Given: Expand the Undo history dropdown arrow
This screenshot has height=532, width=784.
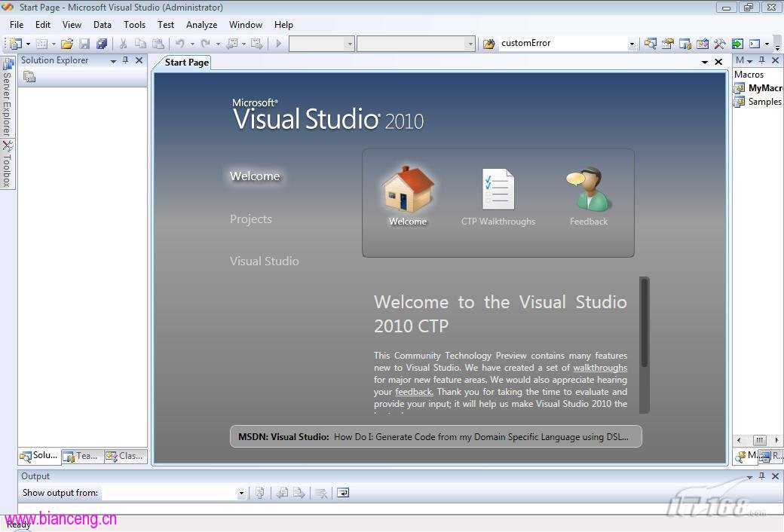Looking at the screenshot, I should 192,44.
